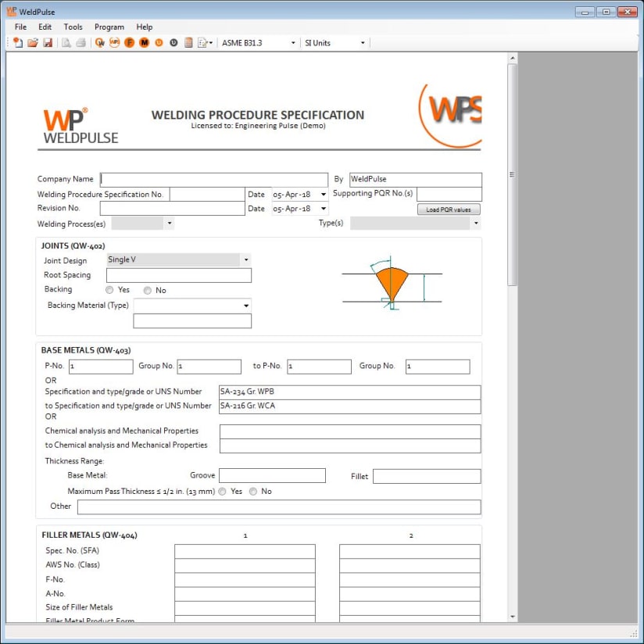Click the P-No. input field
This screenshot has height=644, width=644.
101,367
